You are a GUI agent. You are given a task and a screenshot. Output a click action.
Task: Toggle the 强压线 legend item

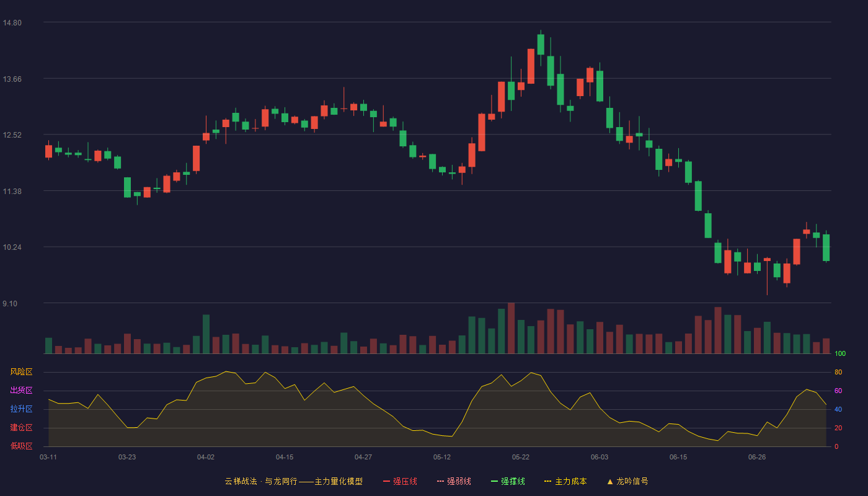400,481
